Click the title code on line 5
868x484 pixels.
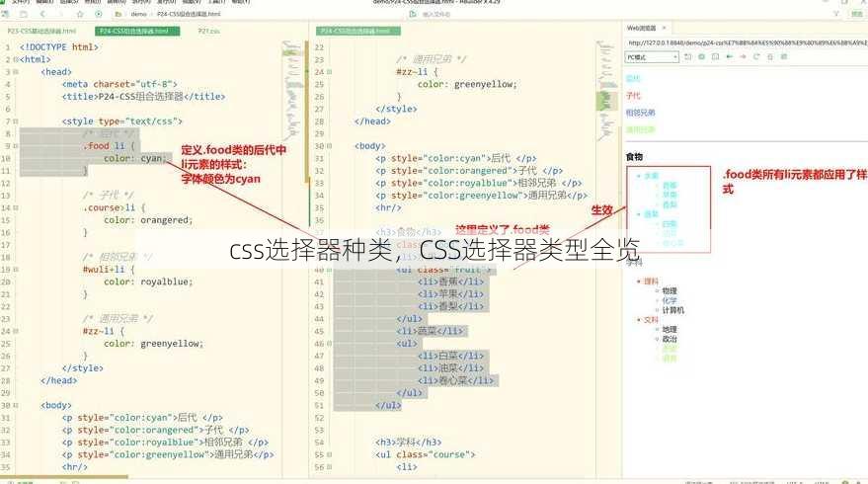[x=143, y=97]
